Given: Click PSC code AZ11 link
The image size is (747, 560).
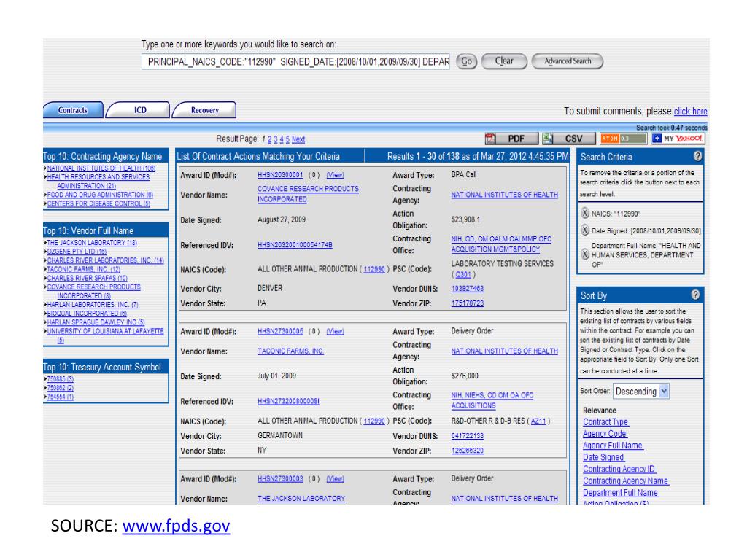Looking at the screenshot, I should click(x=538, y=421).
